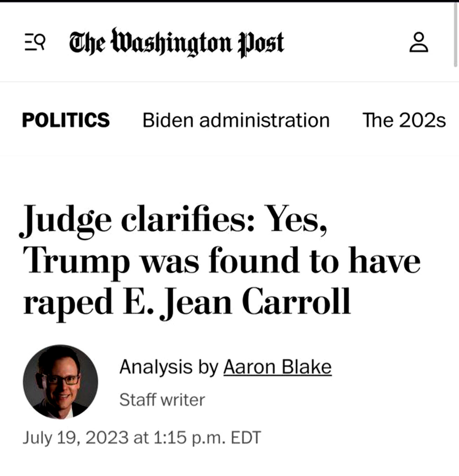Image resolution: width=459 pixels, height=476 pixels.
Task: Click the Staff writer label
Action: click(x=162, y=400)
